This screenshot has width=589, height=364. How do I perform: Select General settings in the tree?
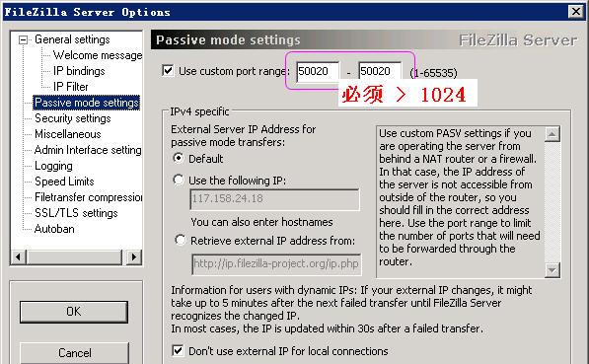pos(72,39)
